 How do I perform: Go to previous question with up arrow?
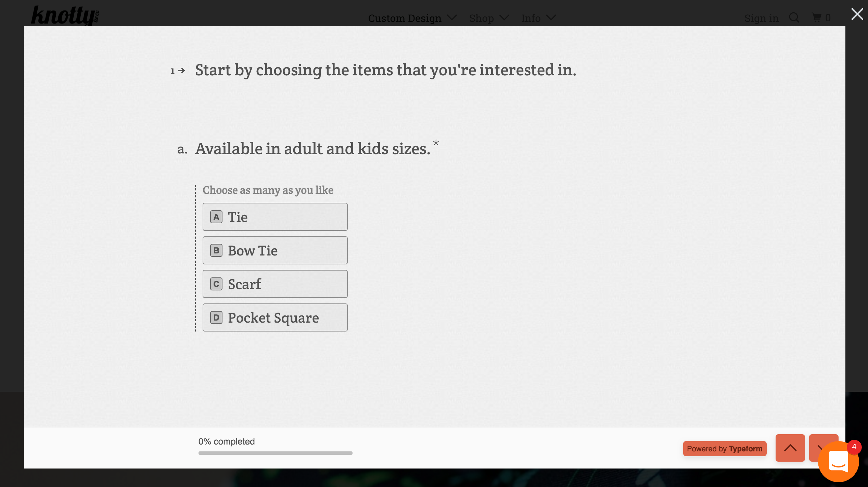pos(790,448)
